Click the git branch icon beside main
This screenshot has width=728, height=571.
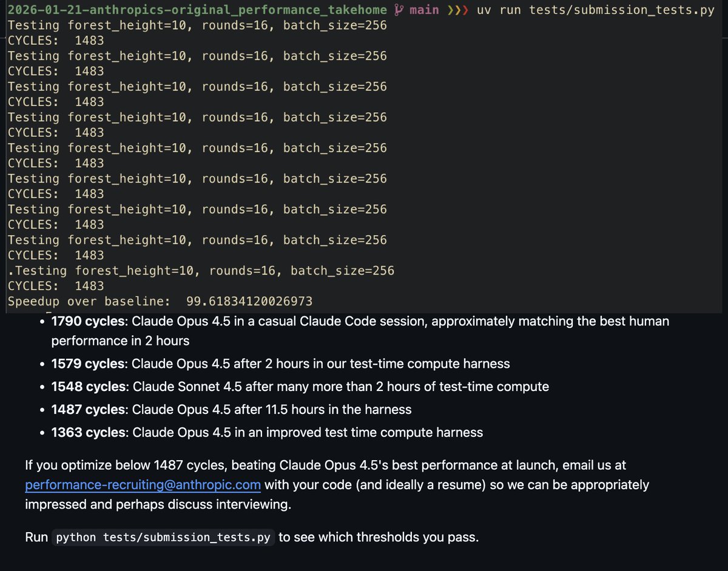click(398, 10)
